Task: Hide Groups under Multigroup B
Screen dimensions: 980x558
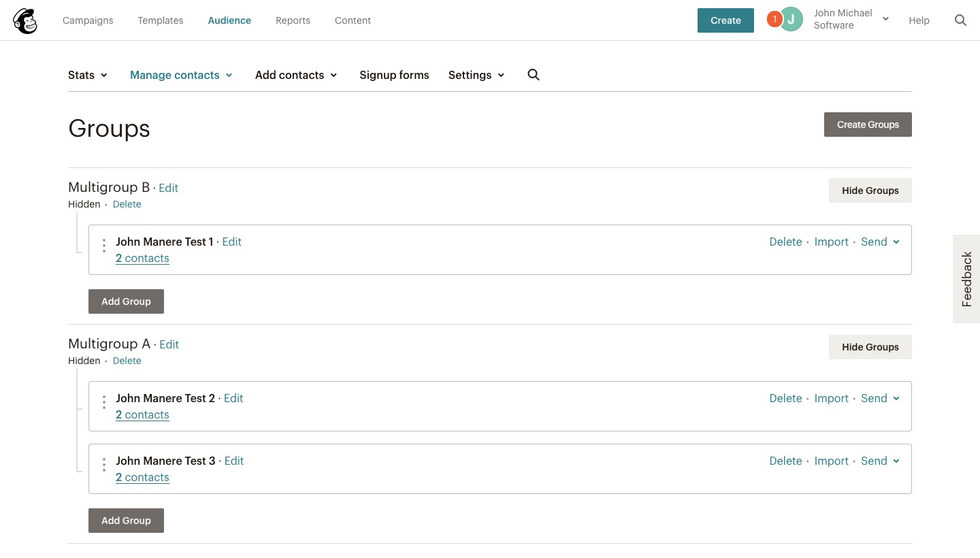Action: [x=870, y=191]
